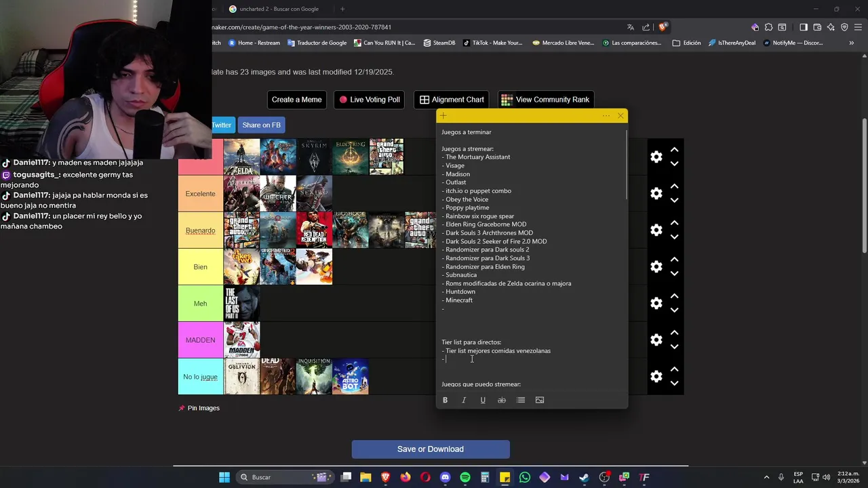Open the Brave Wallet icon
868x488 pixels.
pyautogui.click(x=817, y=27)
